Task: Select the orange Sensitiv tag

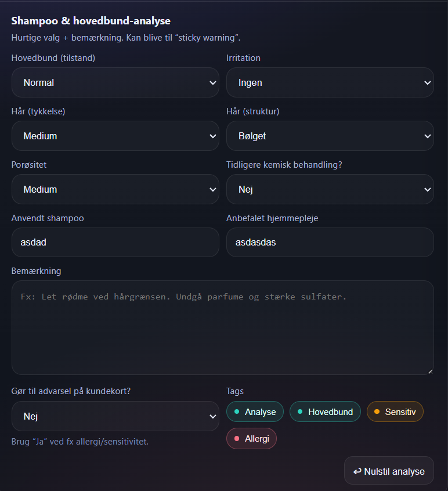Action: pyautogui.click(x=395, y=411)
